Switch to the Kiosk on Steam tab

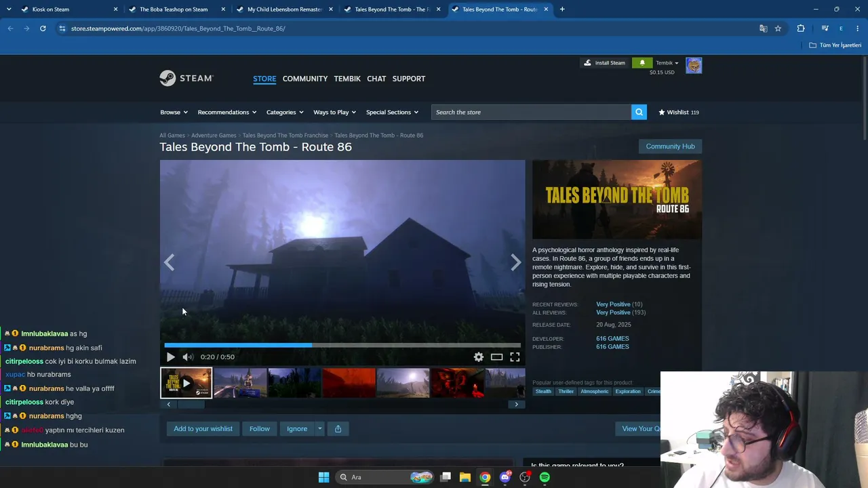point(69,9)
